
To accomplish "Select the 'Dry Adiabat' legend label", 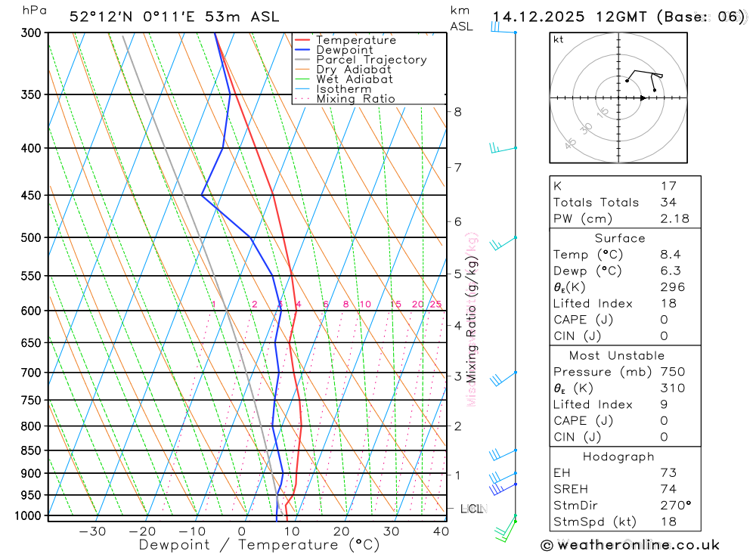I will [x=353, y=70].
